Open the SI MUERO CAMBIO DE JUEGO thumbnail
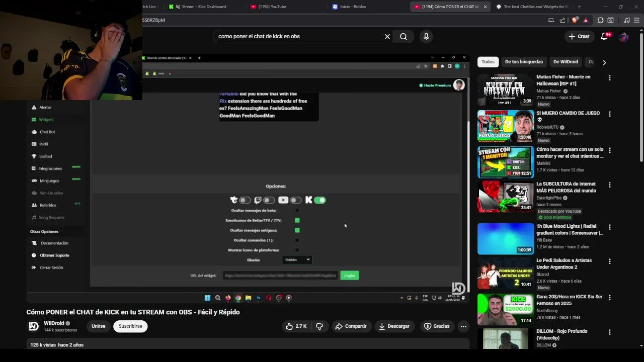Screen dimensions: 644x362 [505, 126]
